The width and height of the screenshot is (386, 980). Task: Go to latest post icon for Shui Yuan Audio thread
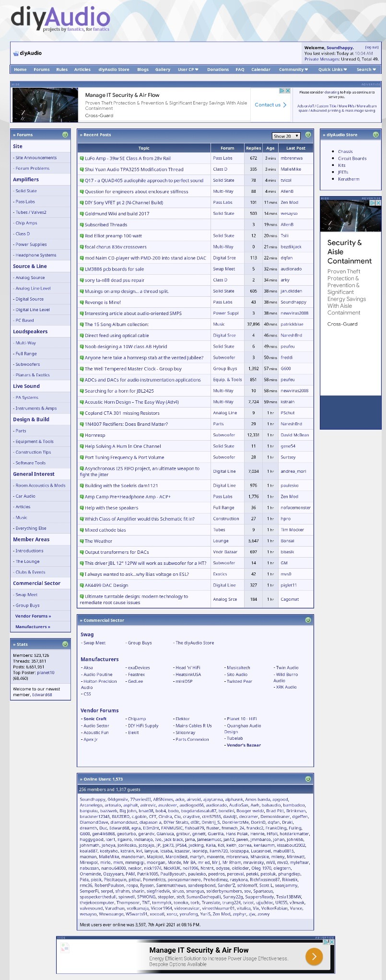(x=82, y=169)
